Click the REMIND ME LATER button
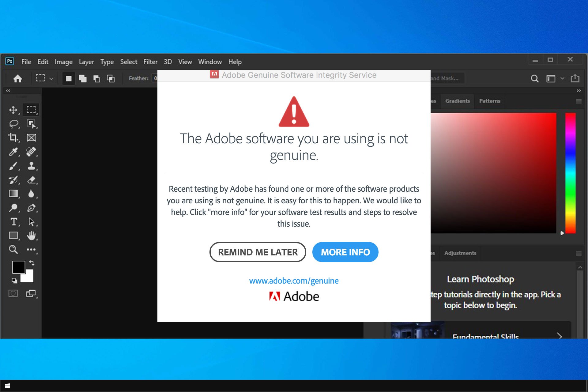The width and height of the screenshot is (588, 392). [257, 252]
